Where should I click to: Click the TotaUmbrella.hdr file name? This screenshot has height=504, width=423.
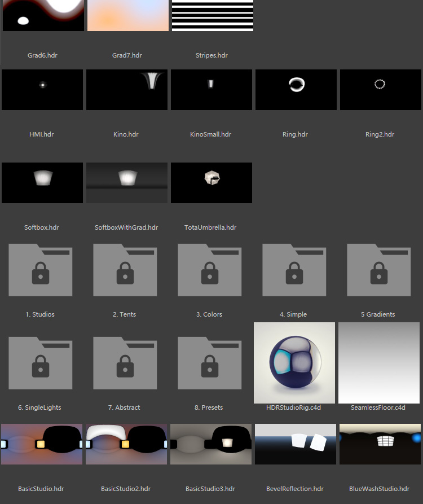click(x=210, y=227)
